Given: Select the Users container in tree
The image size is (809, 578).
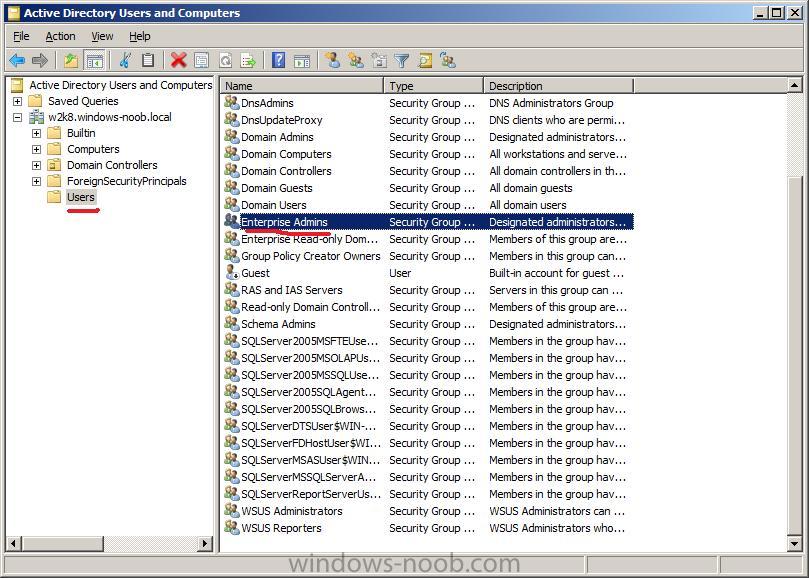Looking at the screenshot, I should pos(80,197).
